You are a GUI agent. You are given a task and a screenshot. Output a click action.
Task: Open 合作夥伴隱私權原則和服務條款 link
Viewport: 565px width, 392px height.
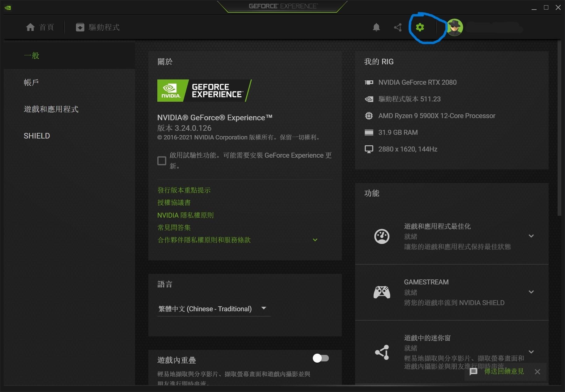click(204, 240)
